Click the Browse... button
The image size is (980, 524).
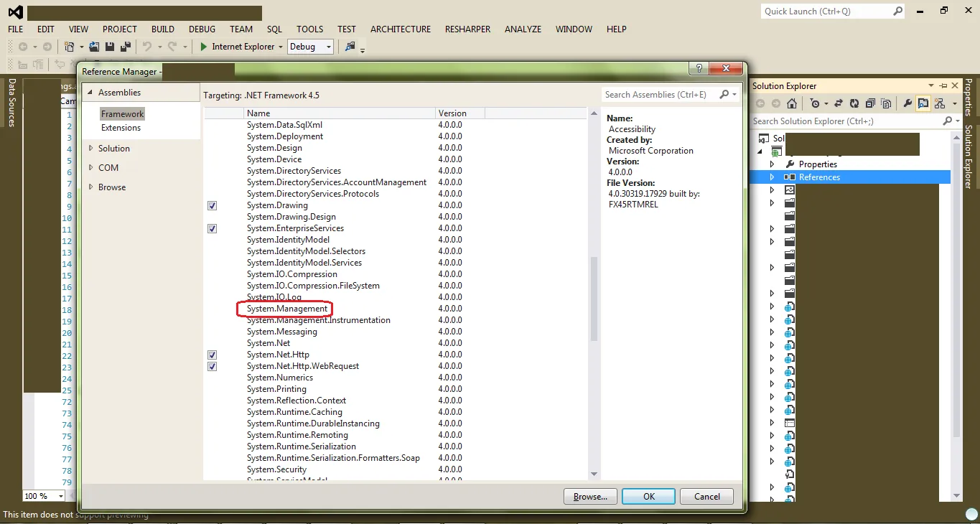point(590,496)
